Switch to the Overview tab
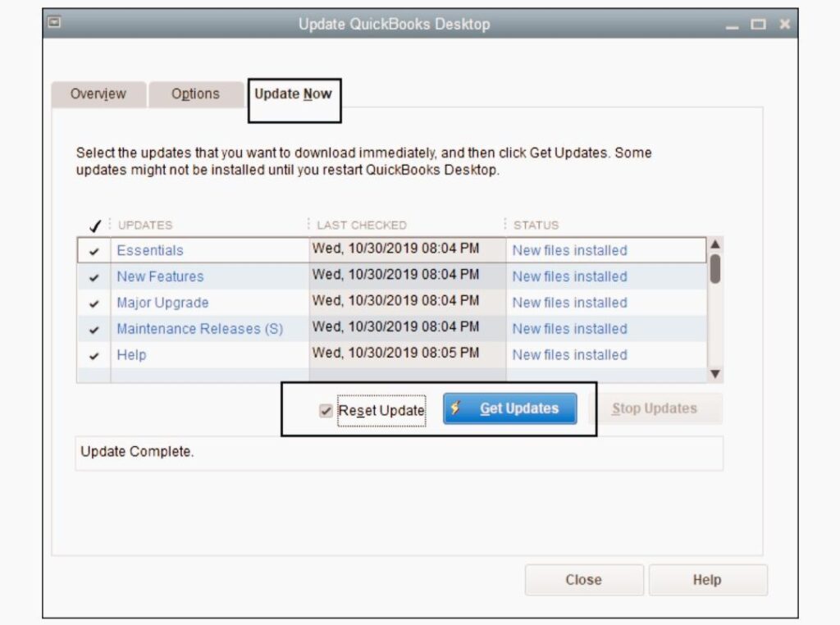Screen dimensions: 840x625 pos(98,94)
